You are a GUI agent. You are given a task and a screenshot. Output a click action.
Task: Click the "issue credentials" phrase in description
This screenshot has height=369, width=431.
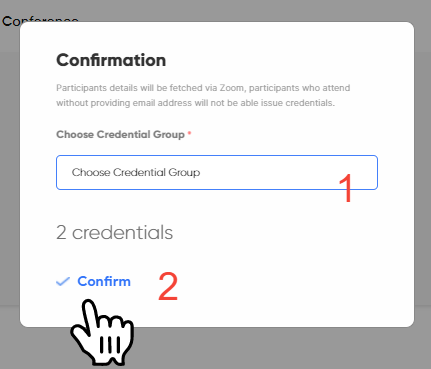pos(297,103)
